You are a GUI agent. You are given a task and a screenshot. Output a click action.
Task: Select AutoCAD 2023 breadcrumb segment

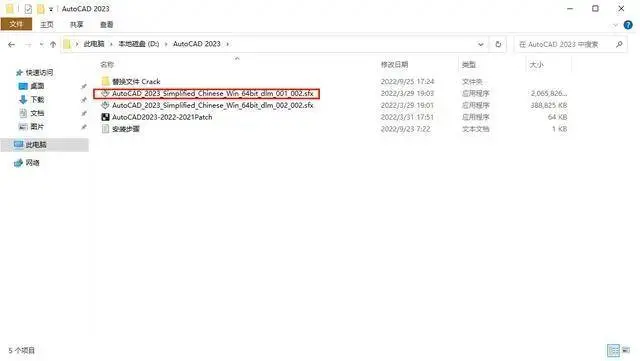pyautogui.click(x=197, y=44)
